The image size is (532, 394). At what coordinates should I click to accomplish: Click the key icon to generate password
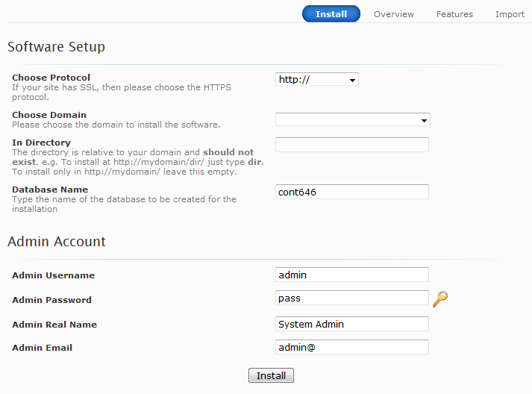pyautogui.click(x=440, y=299)
